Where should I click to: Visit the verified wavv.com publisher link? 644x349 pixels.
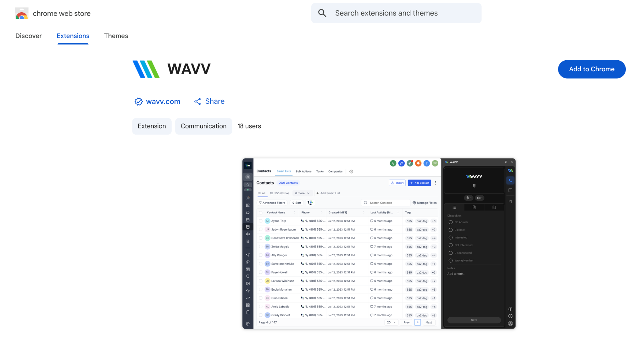pos(158,101)
